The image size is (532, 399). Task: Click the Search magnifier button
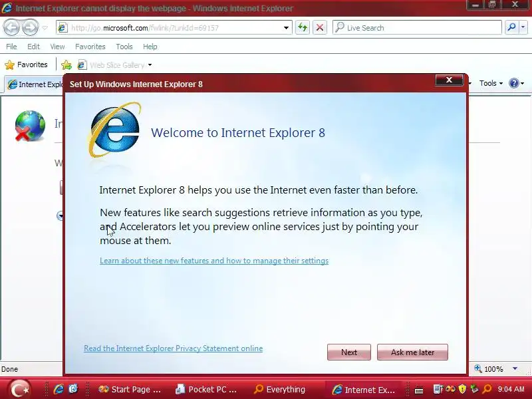(511, 27)
